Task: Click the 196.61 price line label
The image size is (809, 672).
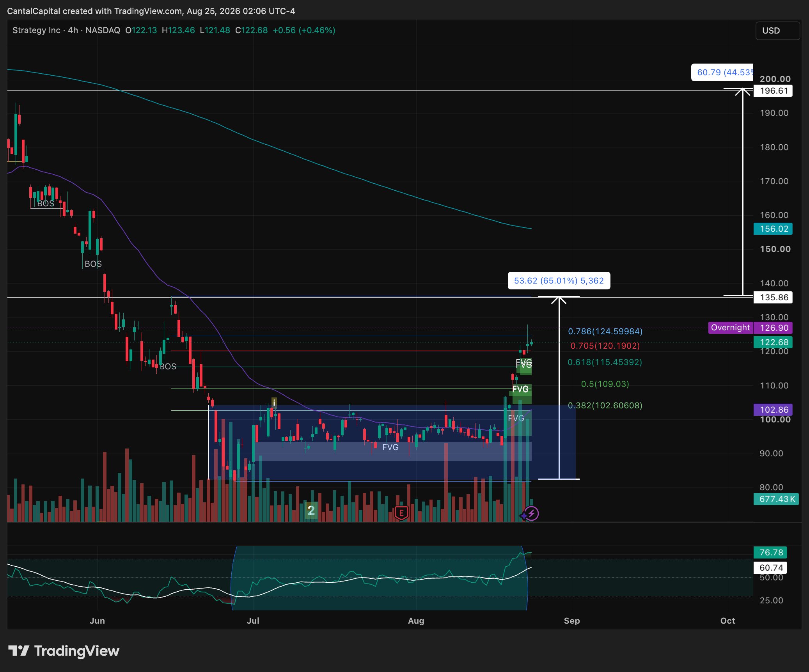Action: [773, 91]
